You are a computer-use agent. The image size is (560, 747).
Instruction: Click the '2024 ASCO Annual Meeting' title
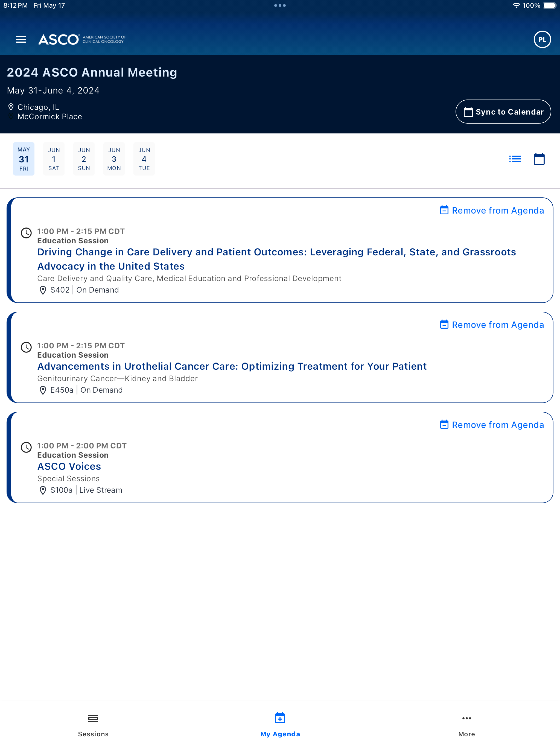click(x=92, y=72)
